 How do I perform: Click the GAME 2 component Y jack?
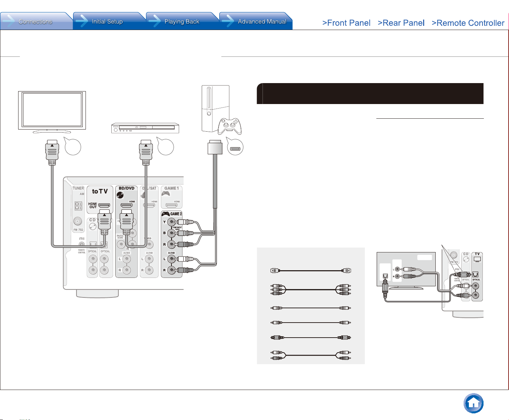(x=171, y=222)
